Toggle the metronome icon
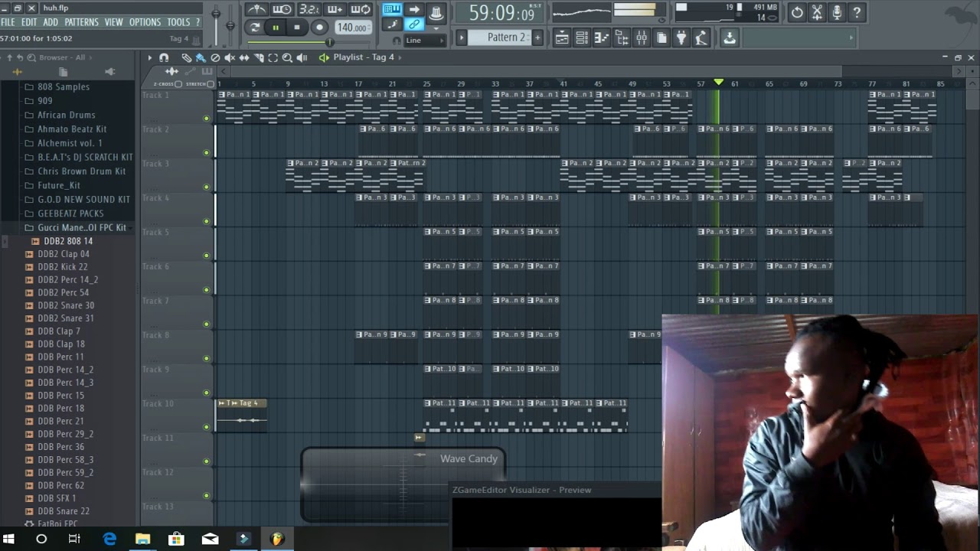980x551 pixels. (x=257, y=9)
